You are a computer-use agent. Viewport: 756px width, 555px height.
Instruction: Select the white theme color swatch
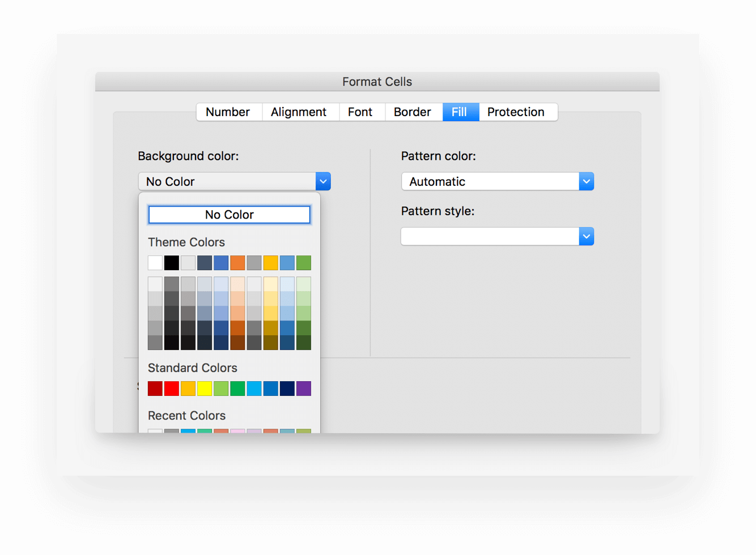[155, 262]
